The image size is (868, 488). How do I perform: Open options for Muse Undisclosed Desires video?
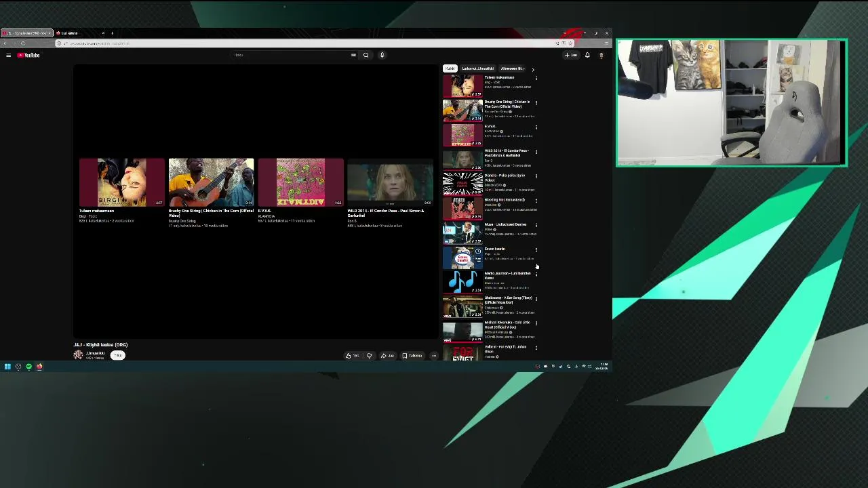coord(536,225)
